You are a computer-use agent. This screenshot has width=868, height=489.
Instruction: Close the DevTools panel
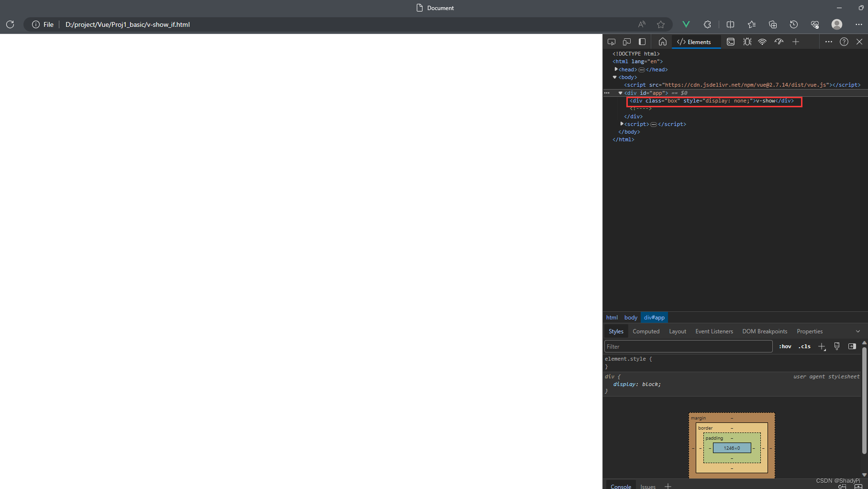[859, 42]
